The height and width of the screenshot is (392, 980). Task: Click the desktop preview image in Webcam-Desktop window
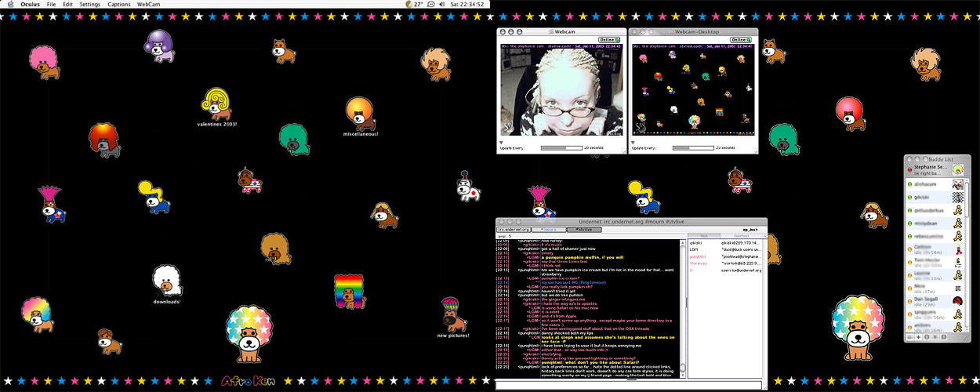pos(694,93)
